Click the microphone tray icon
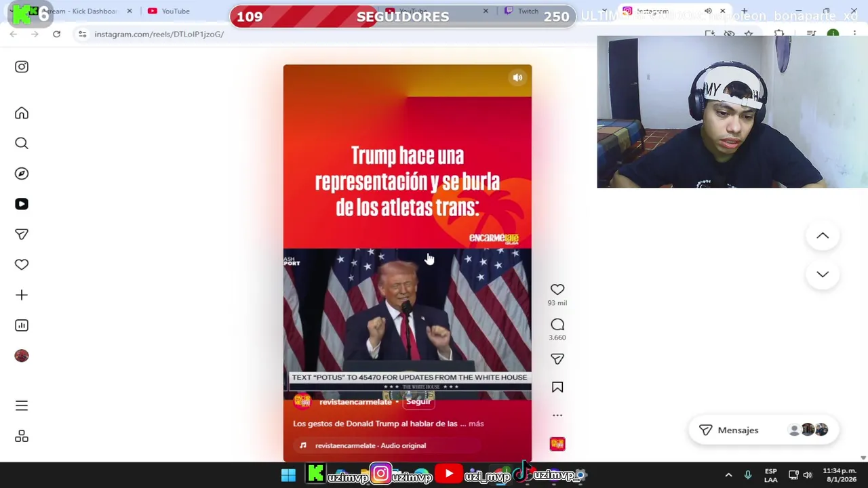Viewport: 868px width, 488px height. (748, 475)
